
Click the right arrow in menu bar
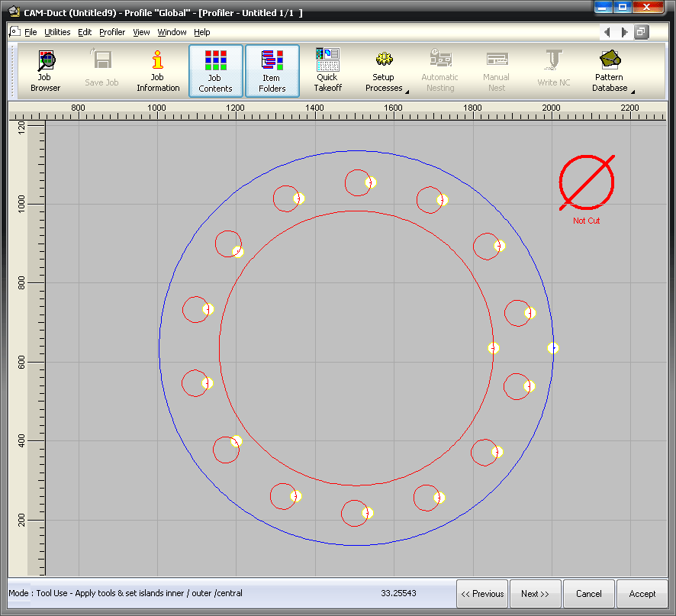[x=624, y=32]
